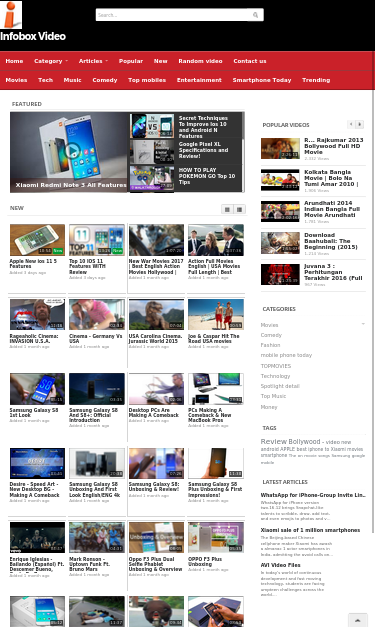Open Cinema - Germany Vs USA thumbnail
This screenshot has height=627, width=375.
[97, 314]
